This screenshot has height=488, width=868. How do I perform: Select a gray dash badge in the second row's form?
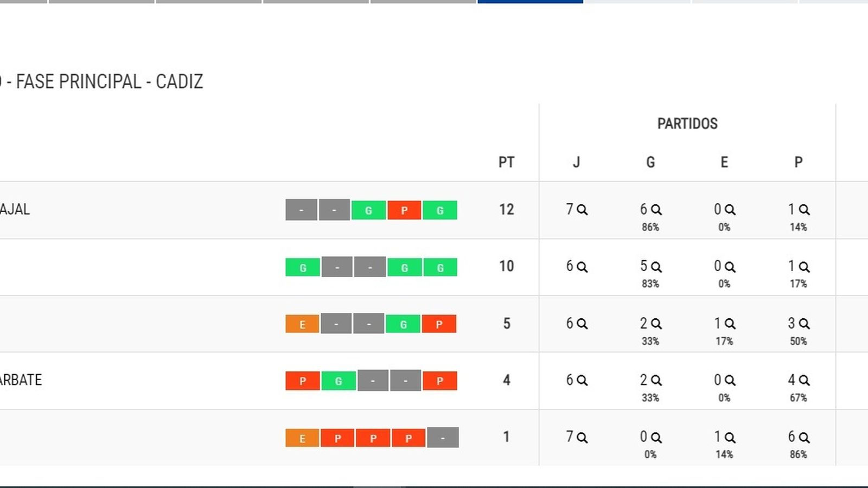click(x=336, y=267)
